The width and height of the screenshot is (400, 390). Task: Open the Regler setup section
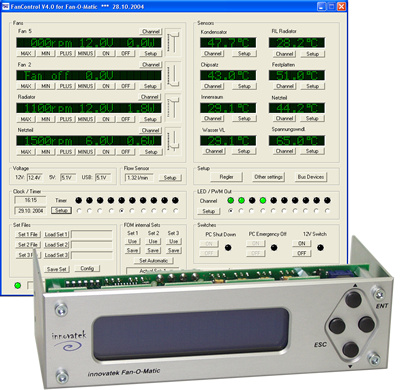point(226,177)
